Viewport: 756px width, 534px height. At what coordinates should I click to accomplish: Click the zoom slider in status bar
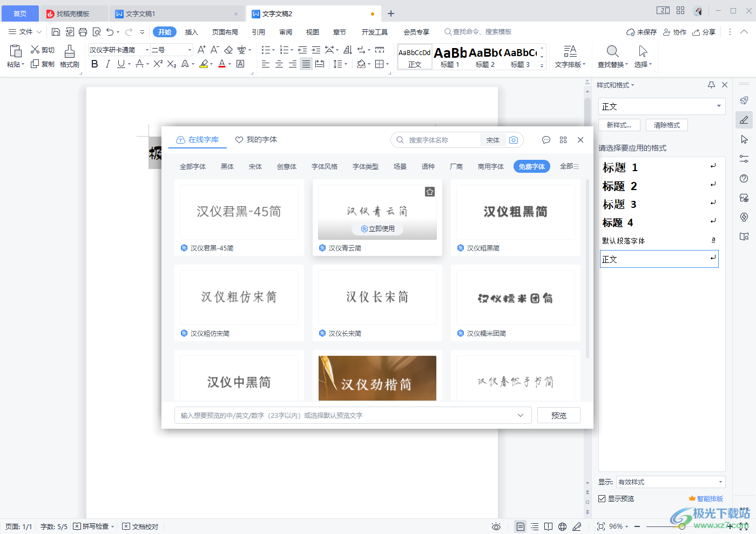click(682, 526)
